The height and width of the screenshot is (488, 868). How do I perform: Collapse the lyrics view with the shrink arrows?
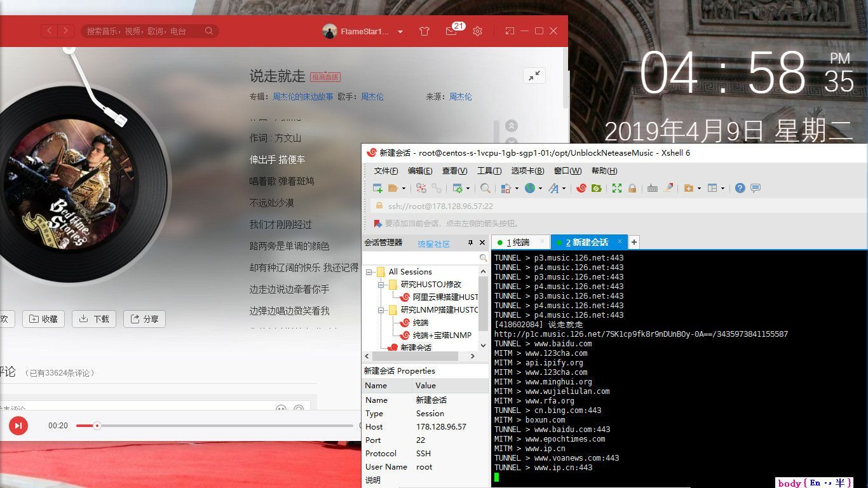(535, 76)
